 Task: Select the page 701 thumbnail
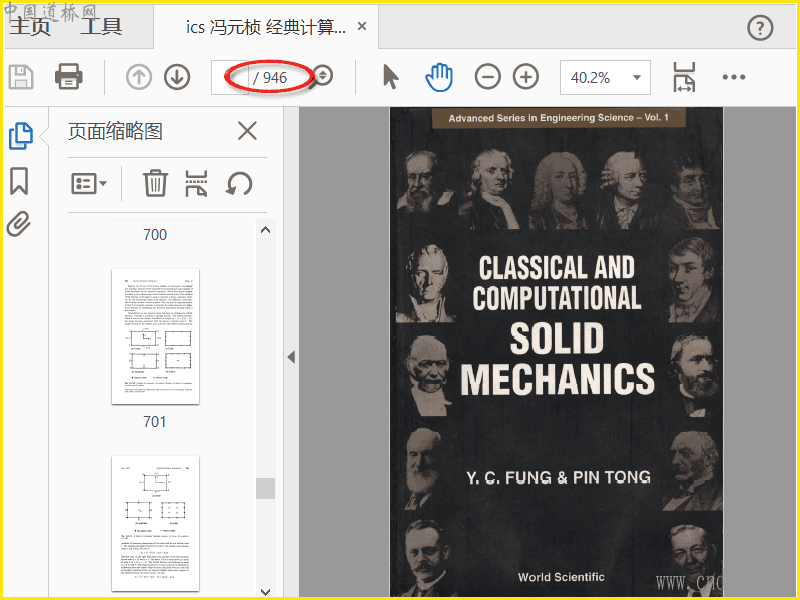156,336
